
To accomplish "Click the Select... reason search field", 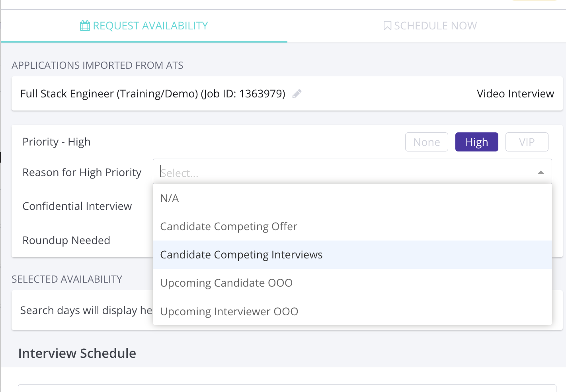I will [x=342, y=173].
